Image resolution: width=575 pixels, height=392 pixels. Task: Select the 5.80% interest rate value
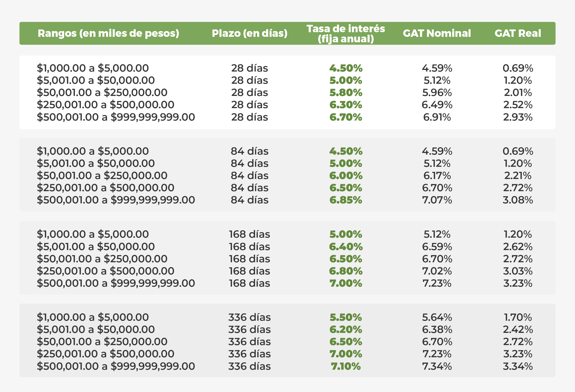346,92
